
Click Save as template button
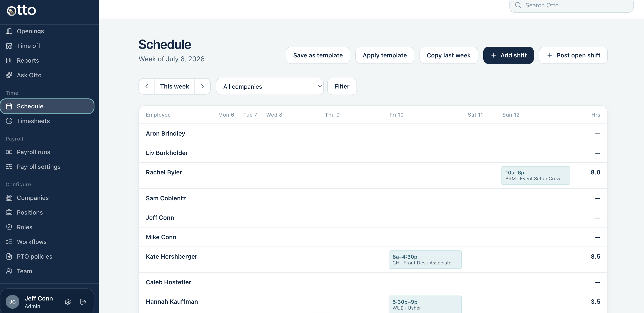(x=318, y=55)
